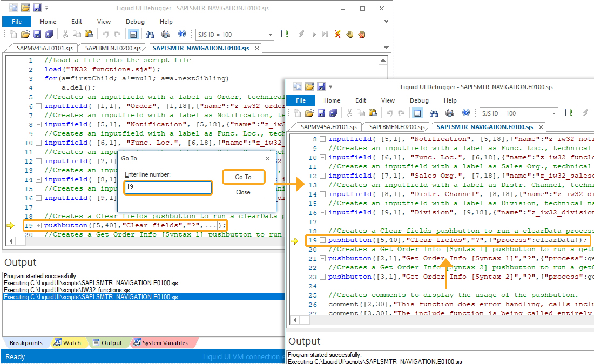The image size is (594, 364).
Task: Collapse code fold on line 6 in back window
Action: point(38,106)
